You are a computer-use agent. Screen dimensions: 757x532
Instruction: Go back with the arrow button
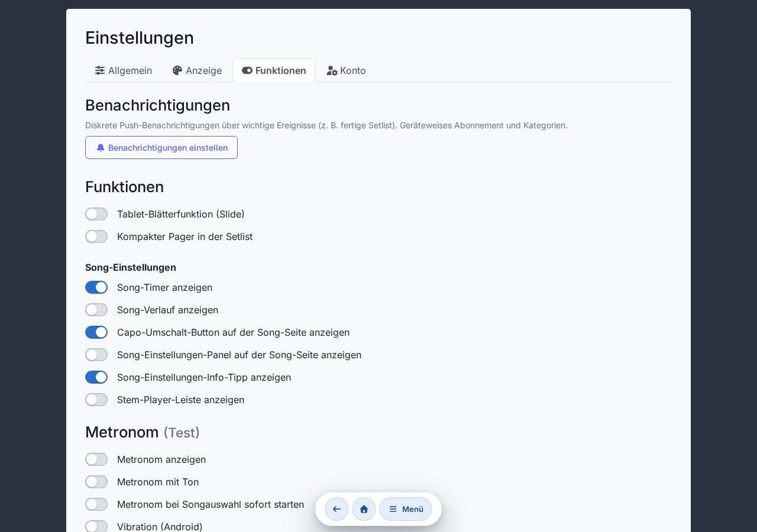tap(337, 509)
